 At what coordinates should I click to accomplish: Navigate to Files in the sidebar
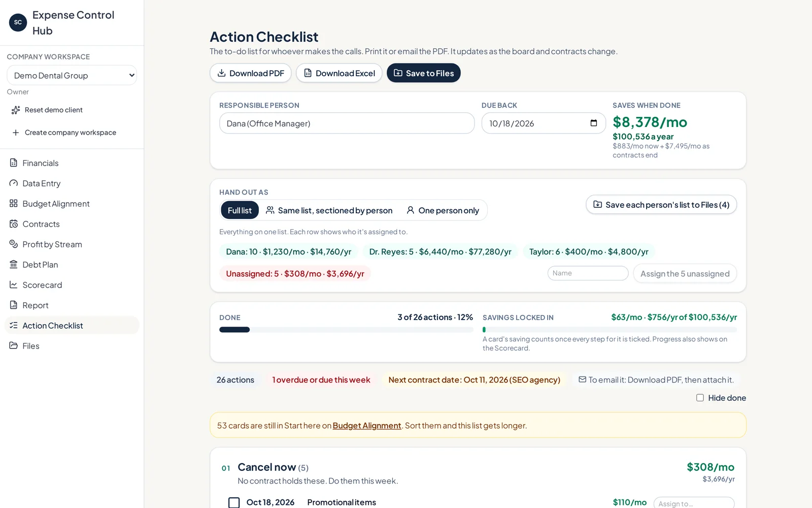(72, 346)
